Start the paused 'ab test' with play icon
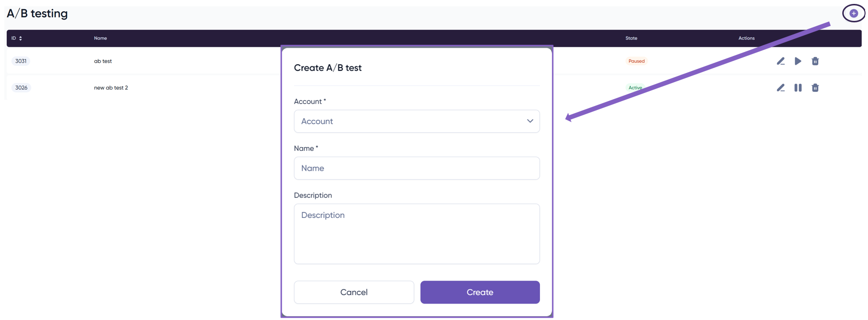Screen dimensions: 868x320 (798, 61)
